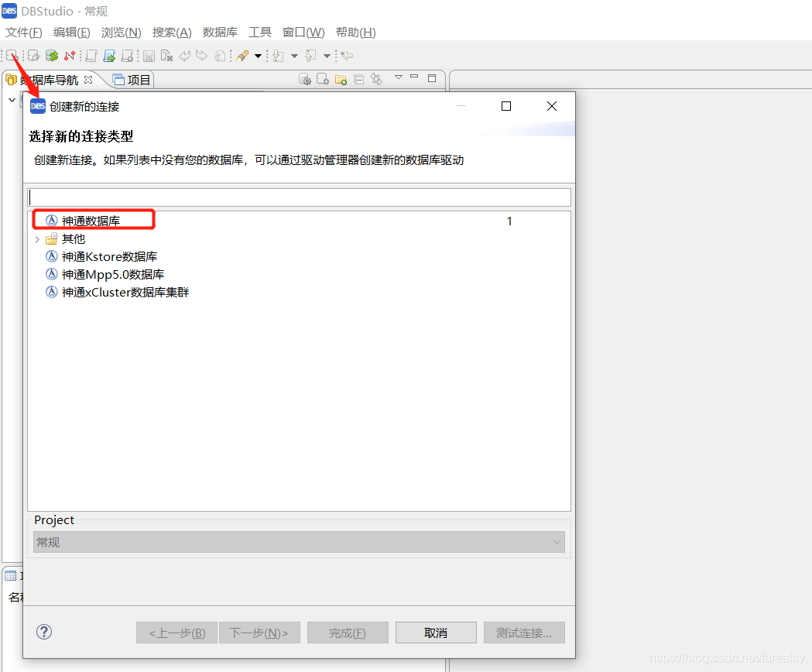Click the dialog help question mark icon
The image size is (812, 672).
coord(44,632)
